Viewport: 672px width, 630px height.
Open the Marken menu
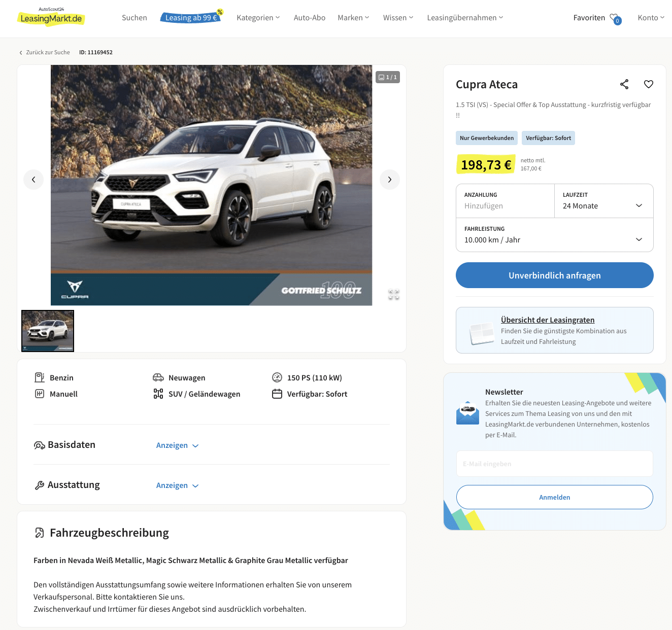[353, 18]
